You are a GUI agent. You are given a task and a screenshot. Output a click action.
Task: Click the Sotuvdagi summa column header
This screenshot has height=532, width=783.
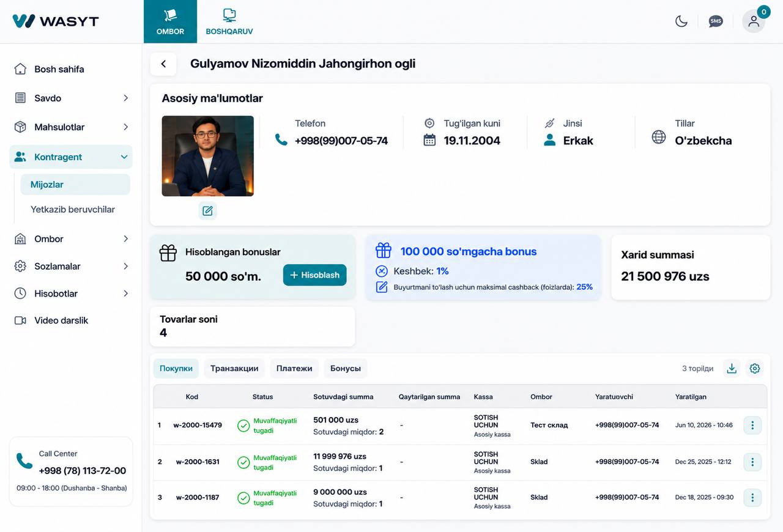pyautogui.click(x=343, y=397)
